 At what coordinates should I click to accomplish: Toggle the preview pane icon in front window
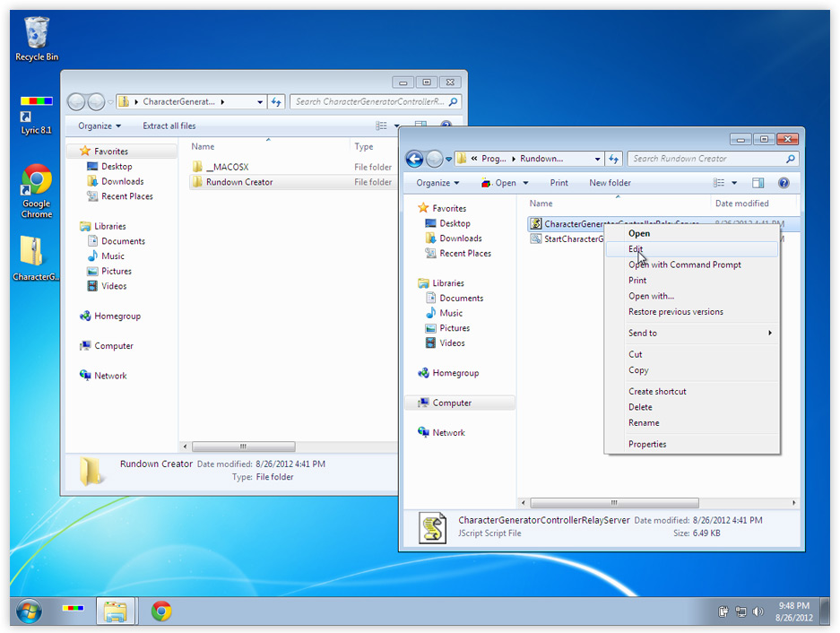(758, 183)
